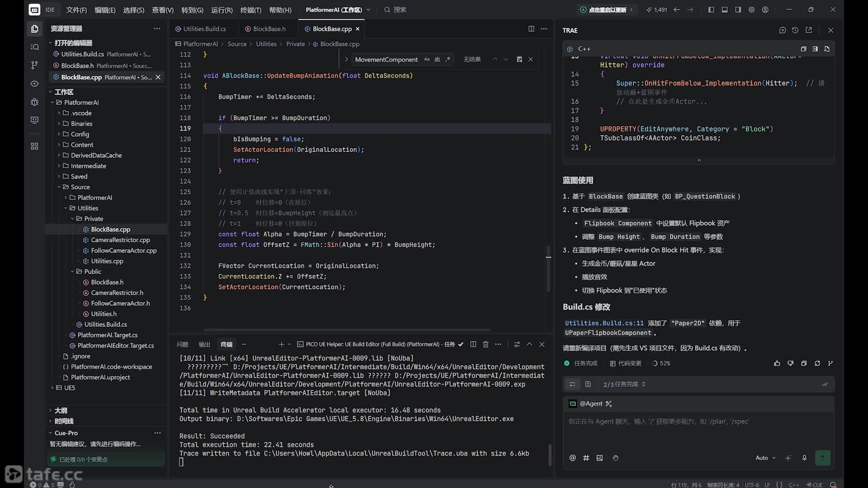Split the terminal pane
868x488 pixels.
pyautogui.click(x=473, y=344)
